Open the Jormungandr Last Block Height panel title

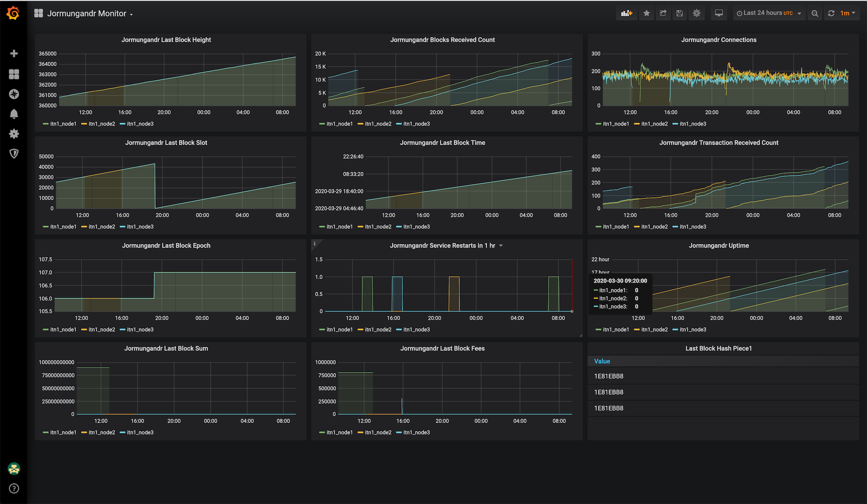click(x=166, y=40)
